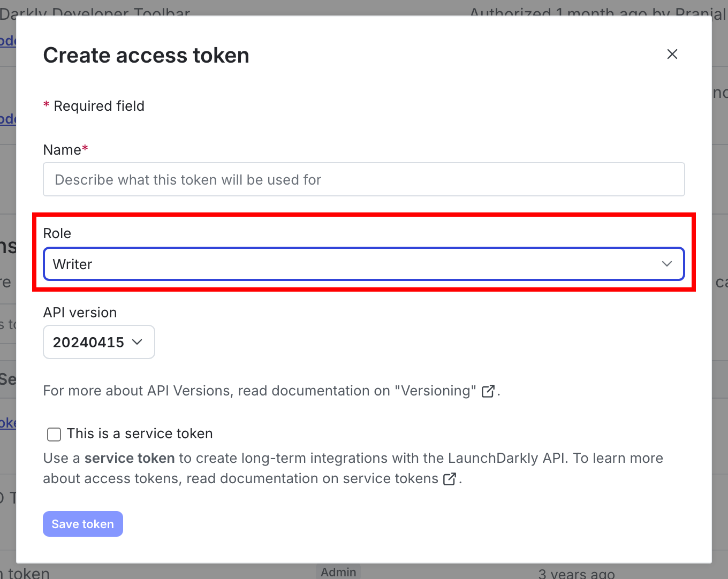This screenshot has width=728, height=579.
Task: Click the external link icon beside service tokens
Action: (x=449, y=479)
